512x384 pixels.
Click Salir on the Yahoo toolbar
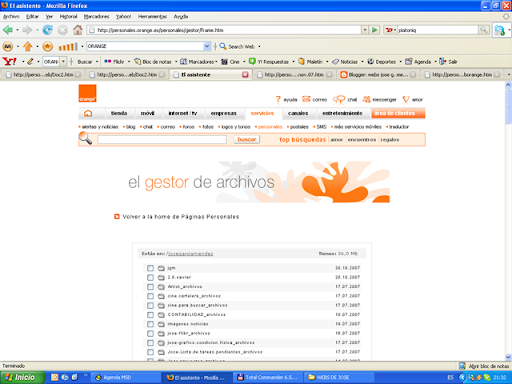pyautogui.click(x=448, y=62)
